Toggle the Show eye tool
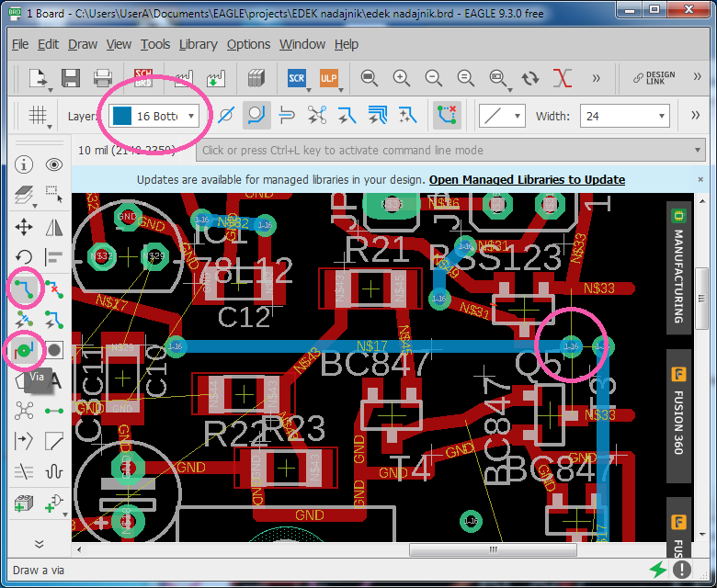717x588 pixels. (54, 164)
